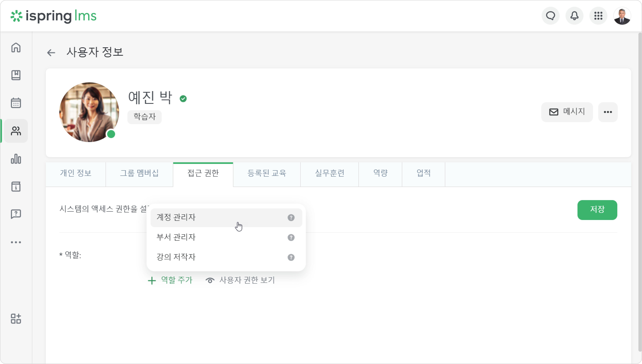Toggle 사용자 권한 보기 eye link

240,280
